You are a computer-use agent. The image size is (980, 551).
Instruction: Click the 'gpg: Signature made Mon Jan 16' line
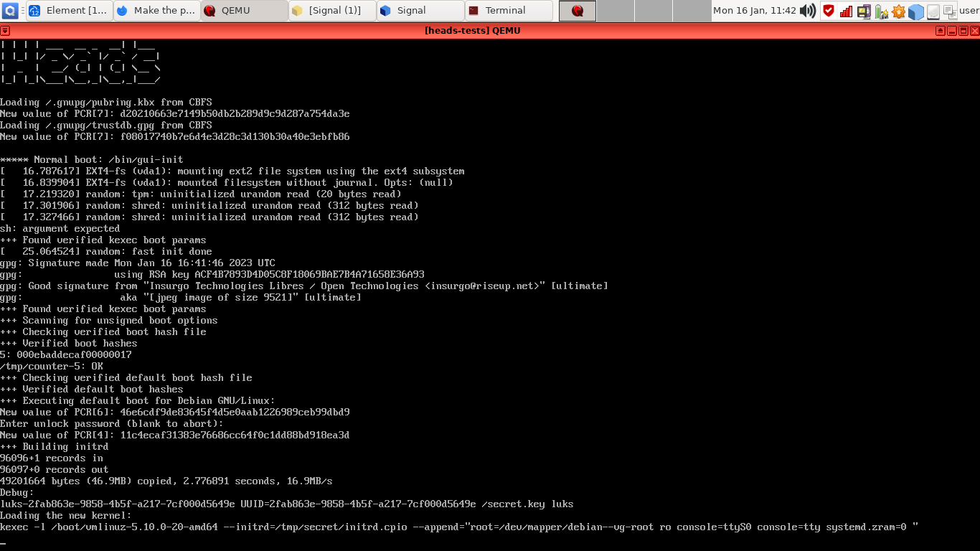tap(138, 263)
